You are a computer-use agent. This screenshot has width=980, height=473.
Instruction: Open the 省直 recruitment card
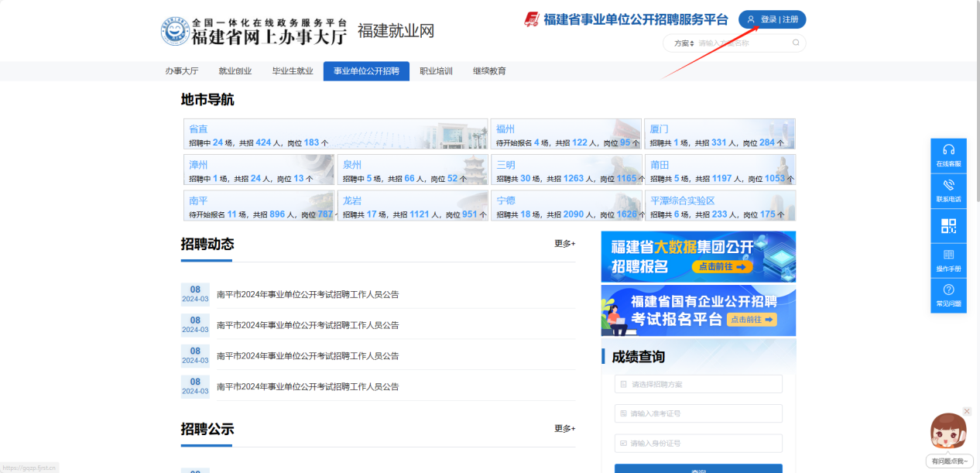pos(335,134)
